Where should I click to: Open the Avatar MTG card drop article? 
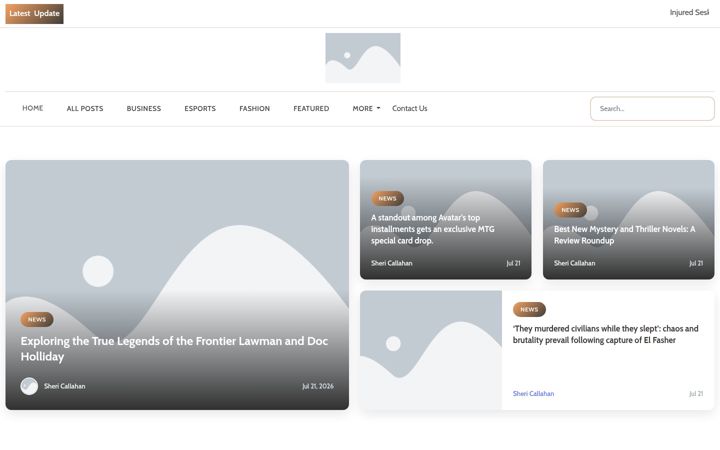click(433, 229)
